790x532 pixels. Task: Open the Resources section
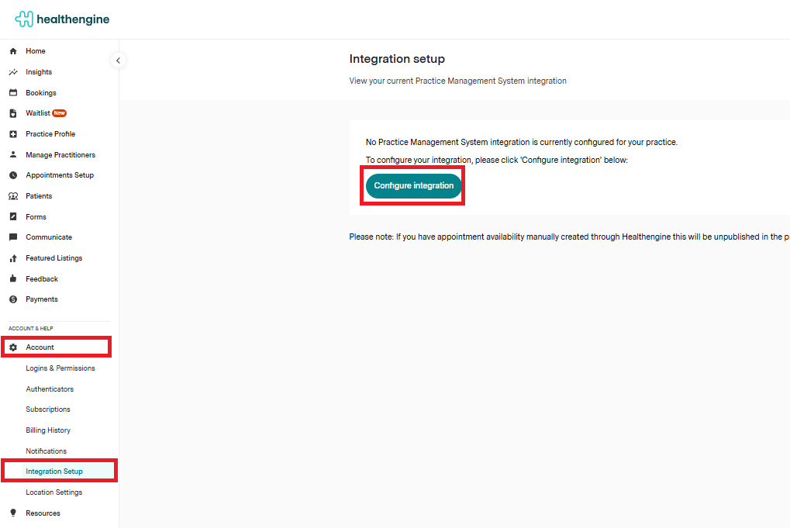(43, 513)
